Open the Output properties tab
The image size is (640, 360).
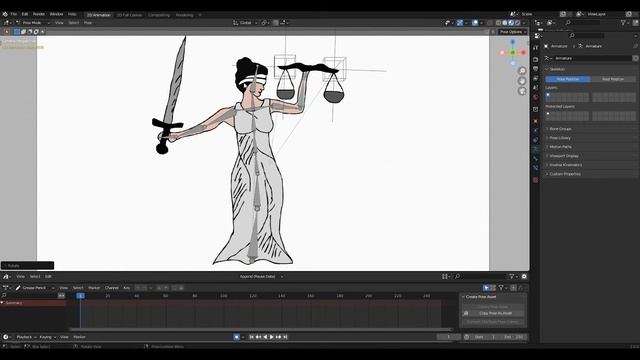pos(536,69)
